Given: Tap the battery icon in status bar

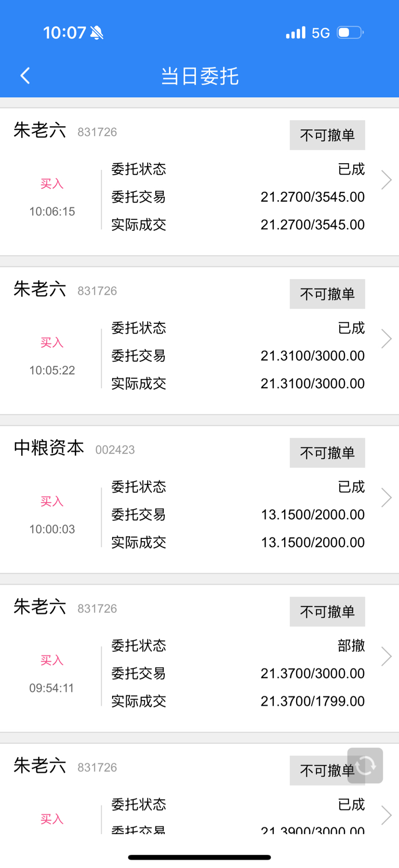Looking at the screenshot, I should click(350, 33).
